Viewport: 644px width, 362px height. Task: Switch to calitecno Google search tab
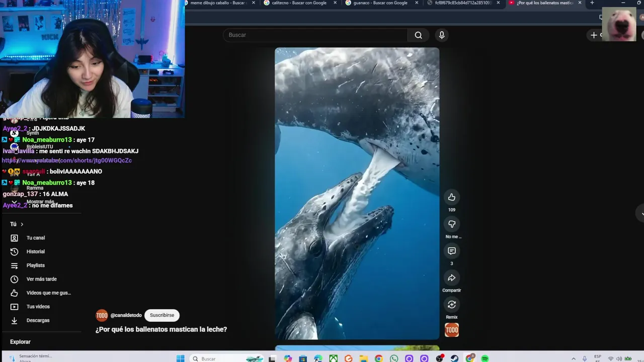[x=299, y=3]
